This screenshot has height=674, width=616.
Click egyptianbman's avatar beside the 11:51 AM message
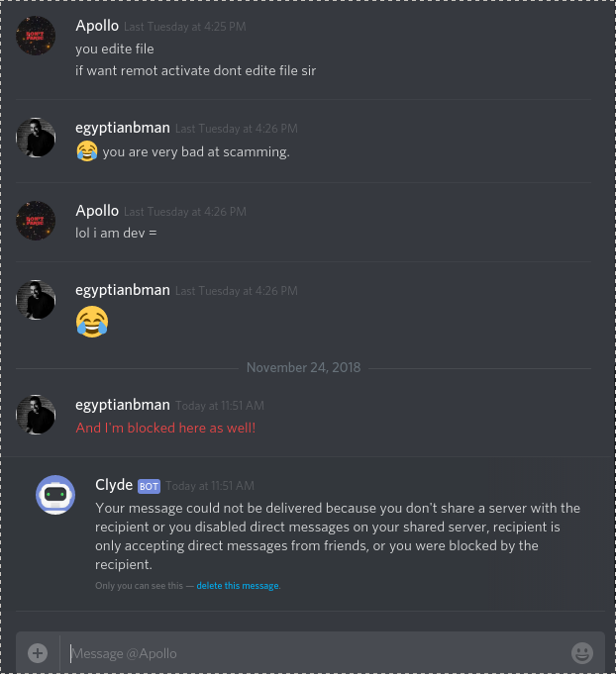point(36,415)
